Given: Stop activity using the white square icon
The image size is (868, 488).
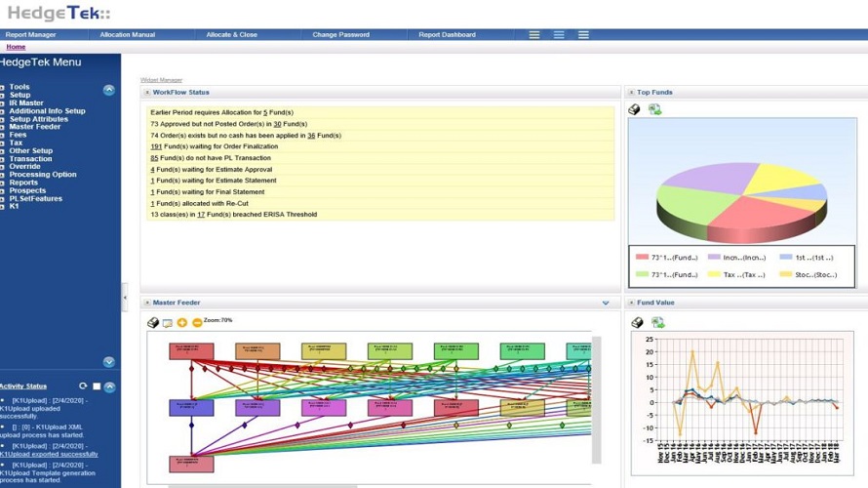Looking at the screenshot, I should 97,386.
